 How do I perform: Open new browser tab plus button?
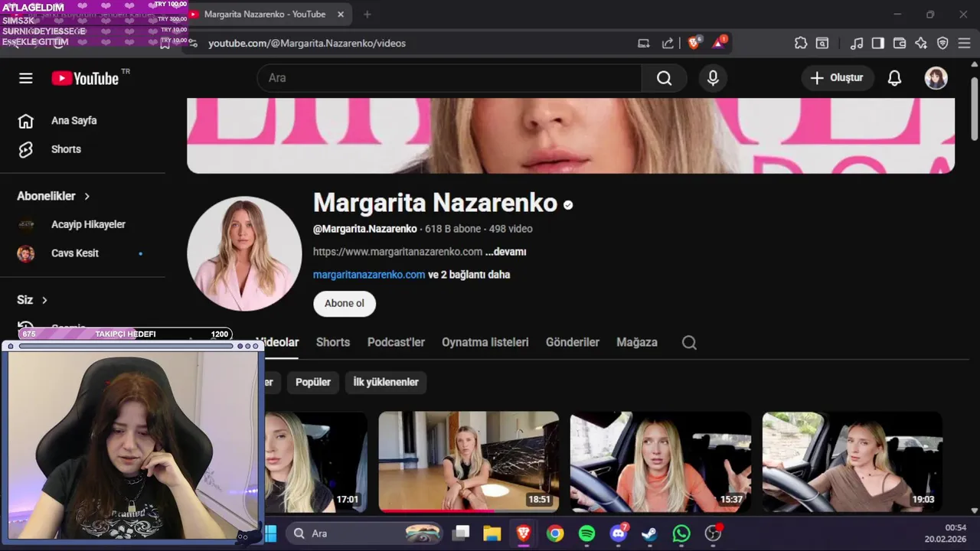(x=367, y=15)
